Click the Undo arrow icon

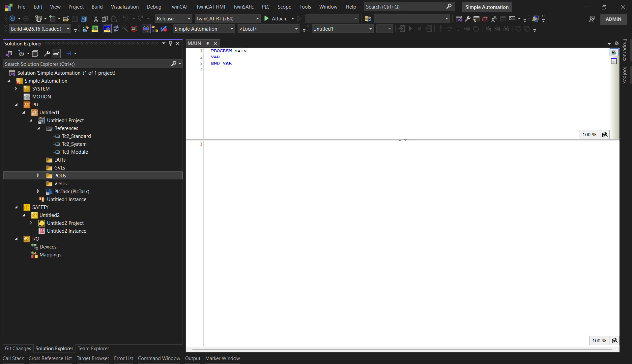(x=126, y=19)
